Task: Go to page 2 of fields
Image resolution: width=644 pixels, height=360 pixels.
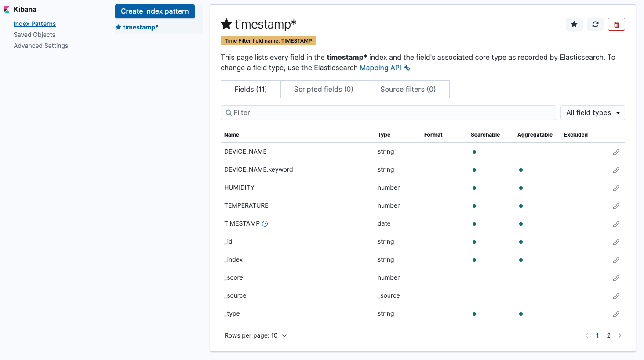Action: click(609, 335)
